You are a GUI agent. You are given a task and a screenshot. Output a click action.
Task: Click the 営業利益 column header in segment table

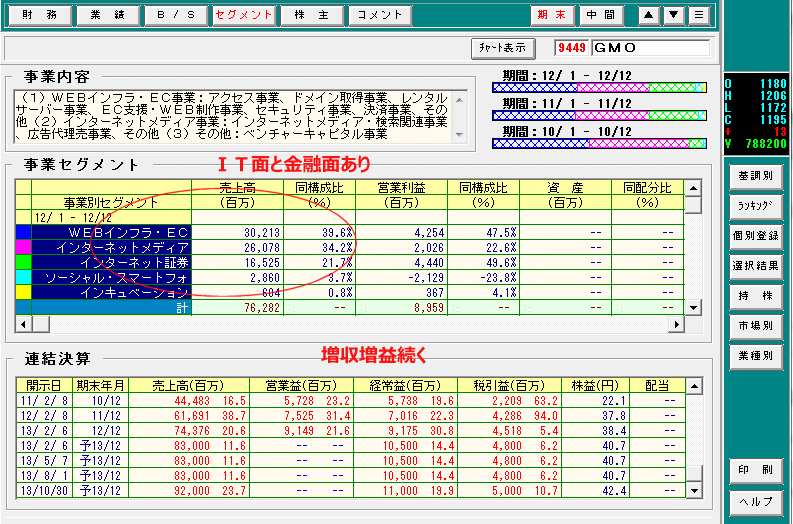click(x=402, y=195)
